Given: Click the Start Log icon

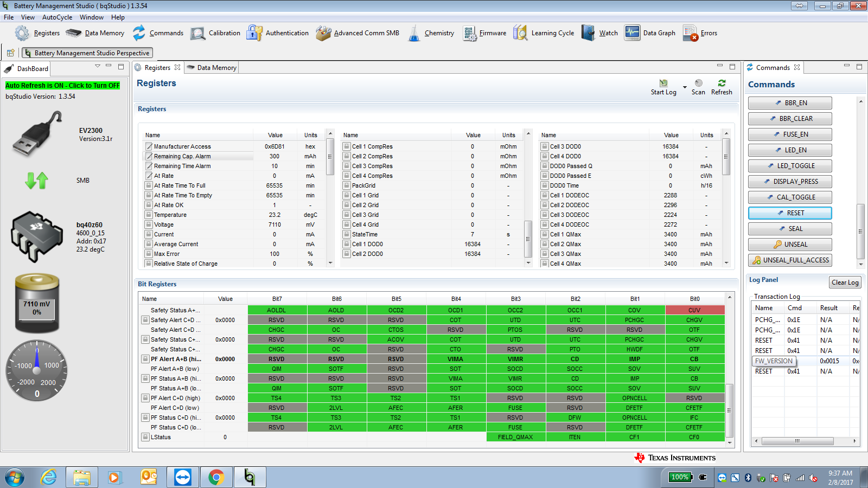Looking at the screenshot, I should (x=663, y=84).
